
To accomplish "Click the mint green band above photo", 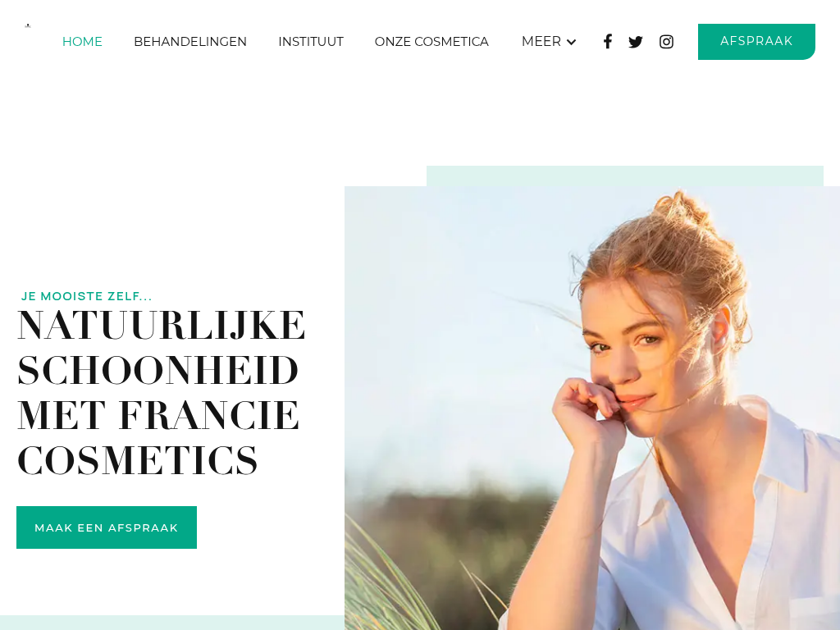I will [x=624, y=176].
